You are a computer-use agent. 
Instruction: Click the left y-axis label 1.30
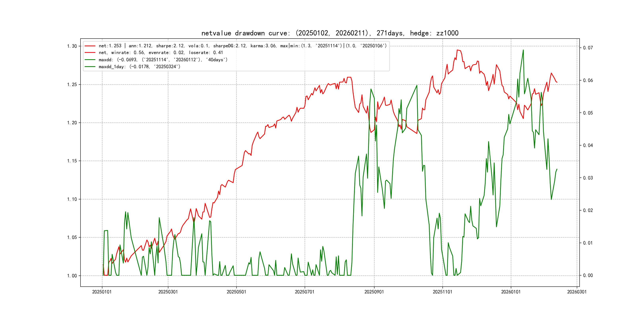coord(72,46)
